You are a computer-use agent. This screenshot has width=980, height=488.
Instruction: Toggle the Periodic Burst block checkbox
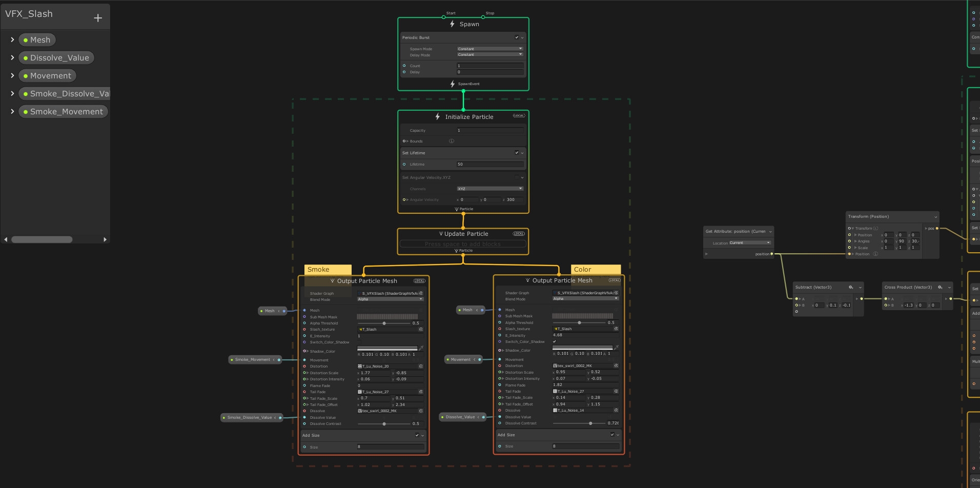517,37
